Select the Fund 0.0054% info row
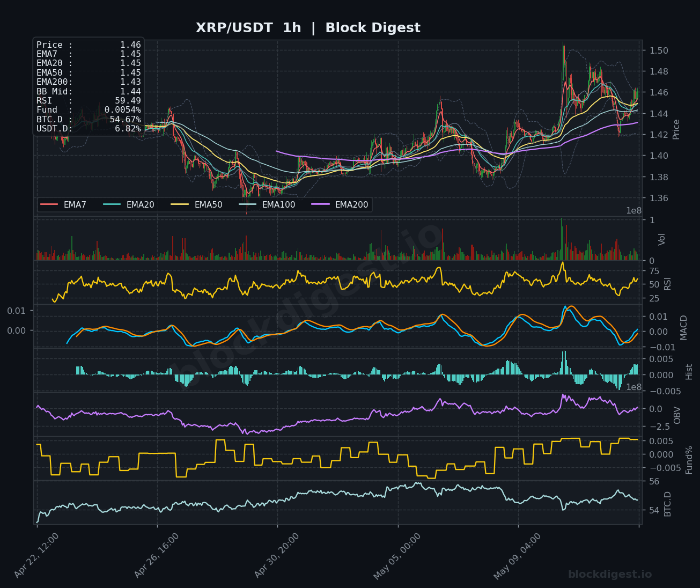 click(x=89, y=110)
